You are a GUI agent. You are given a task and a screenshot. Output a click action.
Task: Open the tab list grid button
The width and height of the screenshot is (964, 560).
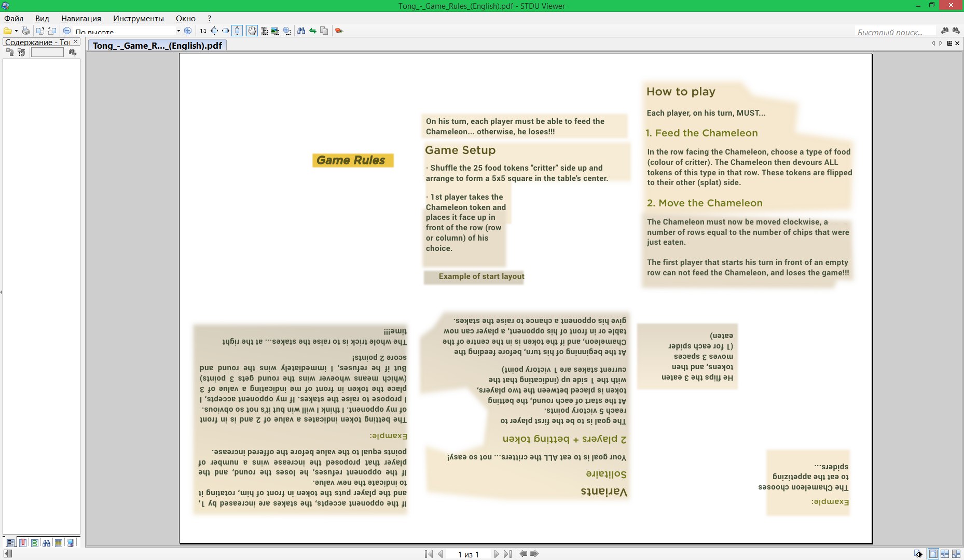click(949, 43)
